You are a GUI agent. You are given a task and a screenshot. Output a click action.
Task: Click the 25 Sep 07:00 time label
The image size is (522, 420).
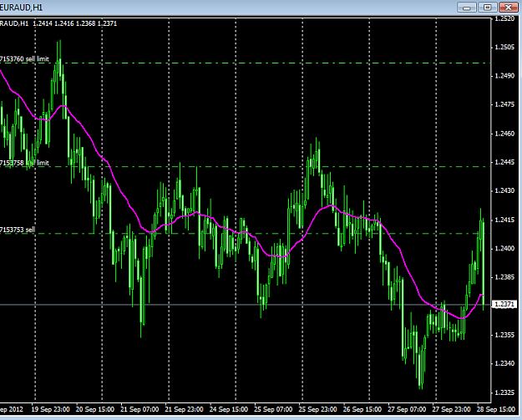[273, 409]
